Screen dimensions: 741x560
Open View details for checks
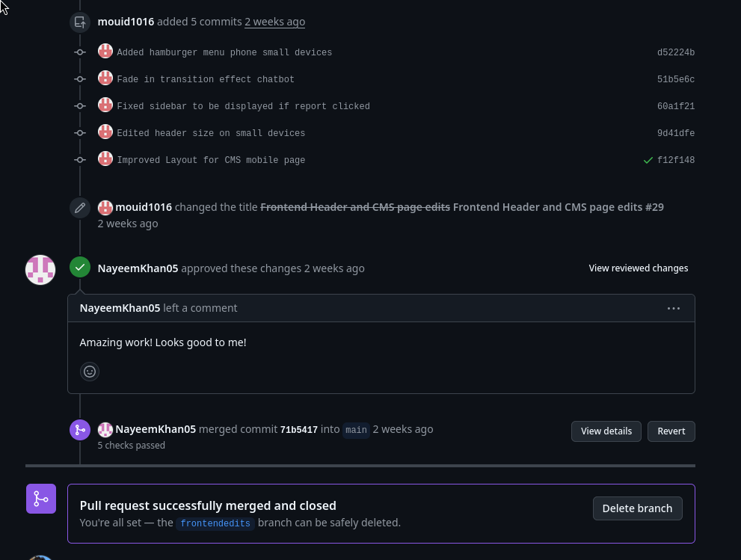606,431
